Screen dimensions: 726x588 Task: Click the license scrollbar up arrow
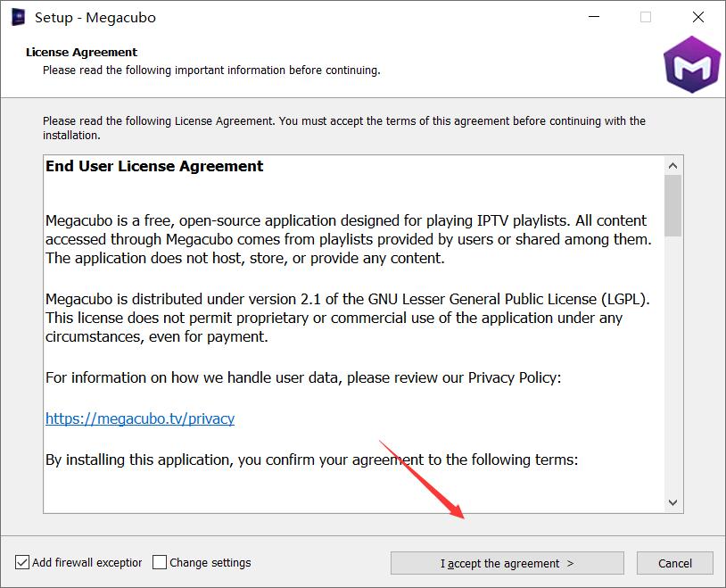tap(673, 165)
